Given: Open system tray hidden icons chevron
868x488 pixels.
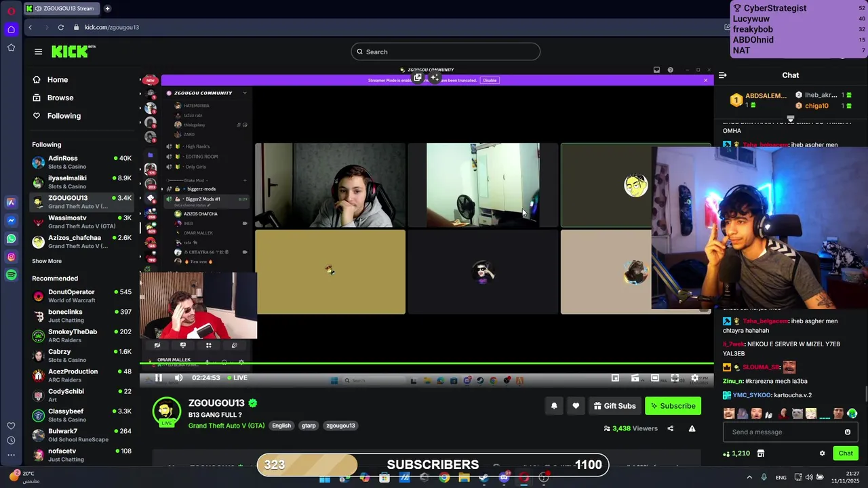Looking at the screenshot, I should pos(749,478).
